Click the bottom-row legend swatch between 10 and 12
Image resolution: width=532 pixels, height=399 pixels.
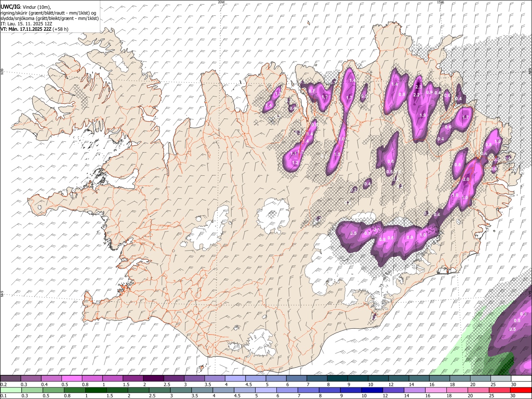[x=372, y=390]
